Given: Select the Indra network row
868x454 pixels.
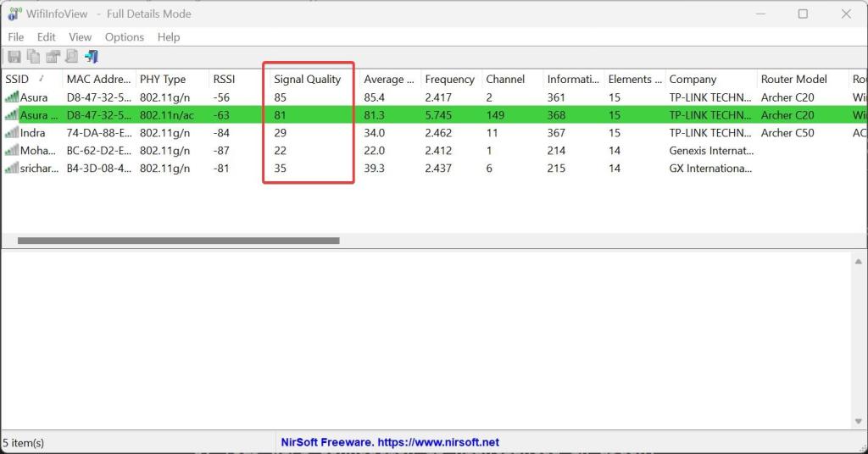Looking at the screenshot, I should click(434, 133).
